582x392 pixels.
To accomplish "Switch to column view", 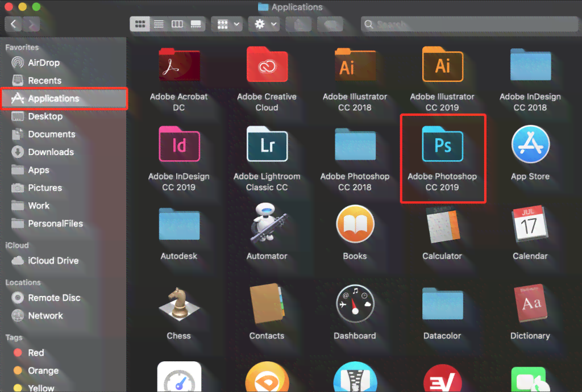I will 177,24.
